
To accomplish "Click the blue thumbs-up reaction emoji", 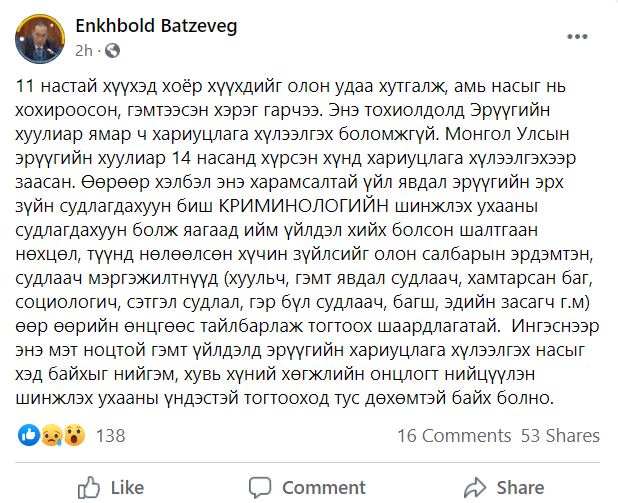I will (x=28, y=435).
